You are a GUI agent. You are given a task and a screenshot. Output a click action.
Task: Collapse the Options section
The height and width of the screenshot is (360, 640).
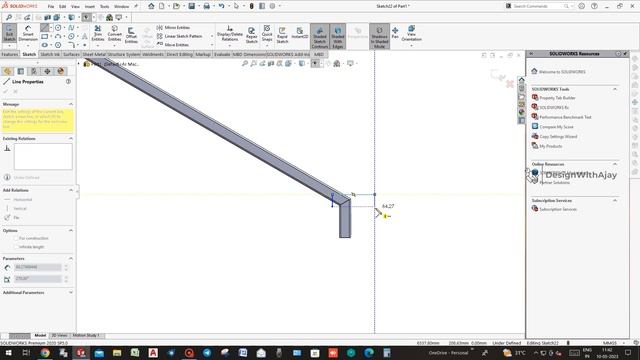click(71, 231)
